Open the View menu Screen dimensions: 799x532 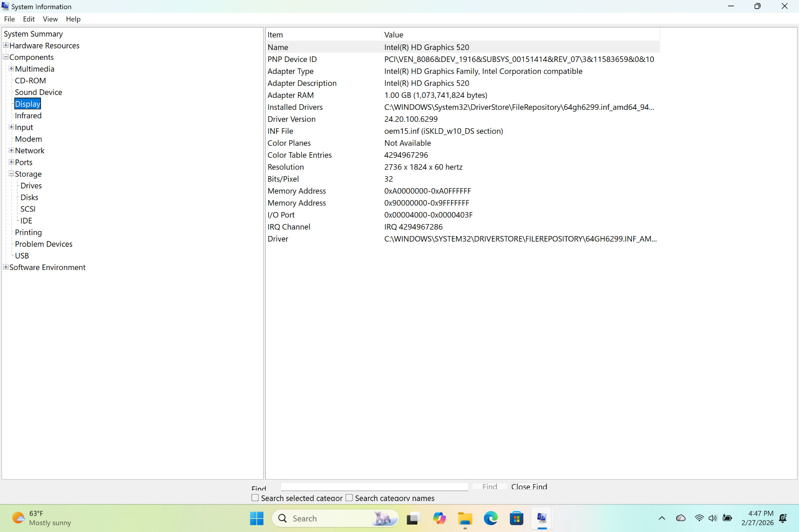pyautogui.click(x=50, y=19)
